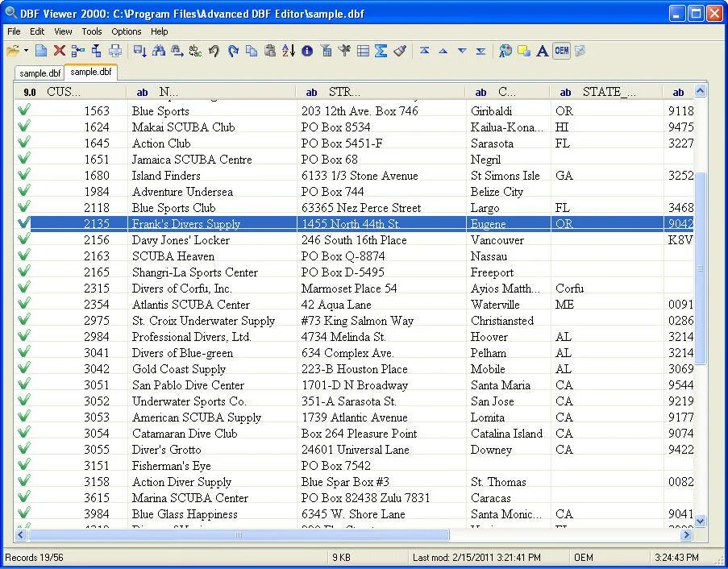Select the active second sample.dbf tab

coord(91,72)
